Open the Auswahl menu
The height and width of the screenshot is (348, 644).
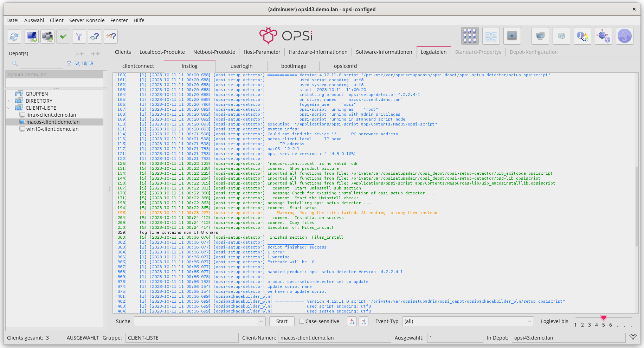pyautogui.click(x=34, y=20)
